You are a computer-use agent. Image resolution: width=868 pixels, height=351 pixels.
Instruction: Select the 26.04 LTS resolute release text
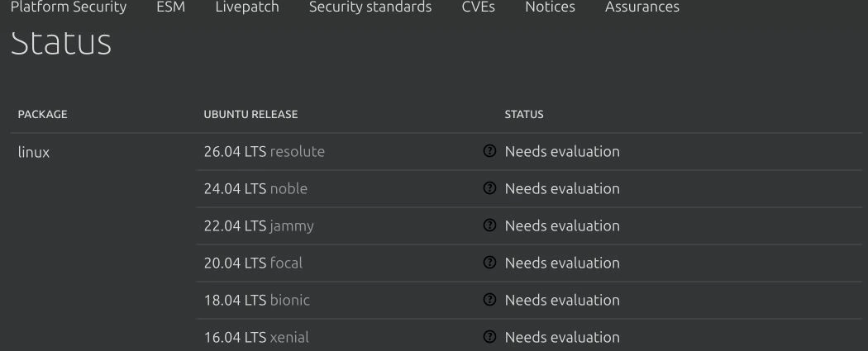[x=264, y=151]
